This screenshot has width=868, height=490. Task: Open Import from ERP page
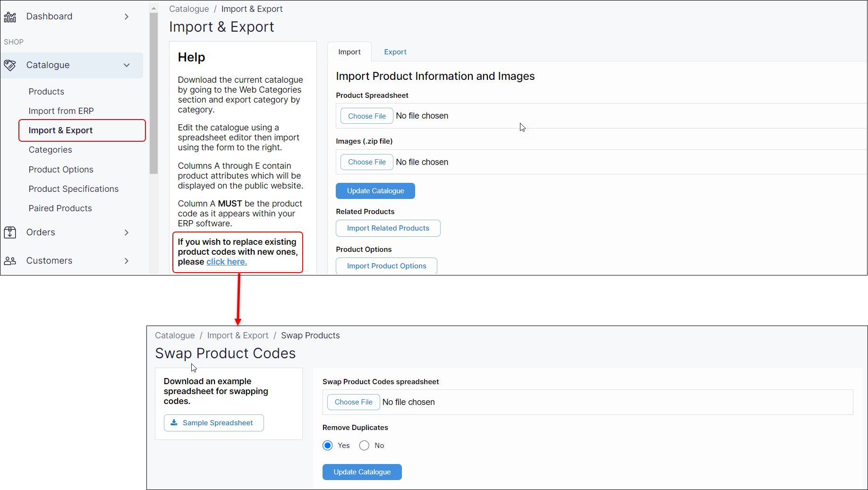61,111
